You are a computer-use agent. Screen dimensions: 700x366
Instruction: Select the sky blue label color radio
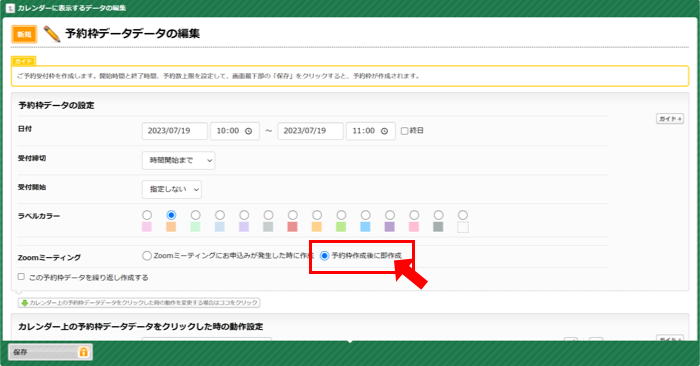(366, 215)
